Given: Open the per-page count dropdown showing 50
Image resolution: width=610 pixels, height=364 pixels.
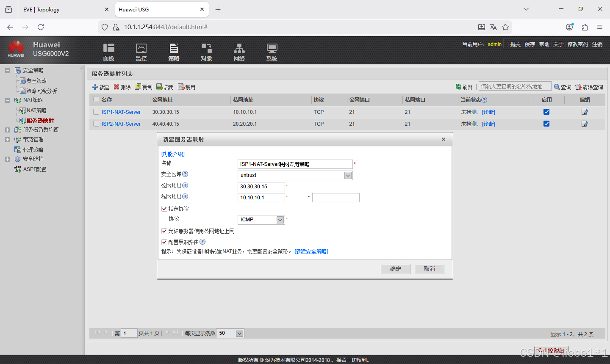Looking at the screenshot, I should pos(239,333).
